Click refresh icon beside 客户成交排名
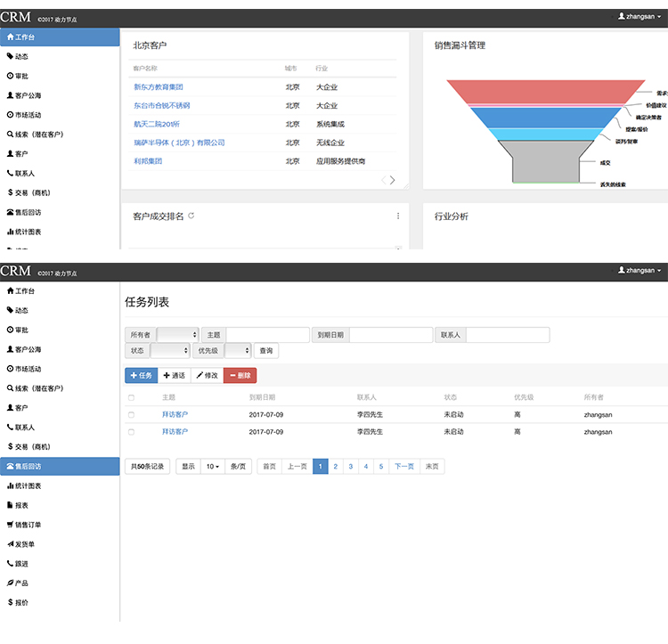The width and height of the screenshot is (668, 644). coord(191,216)
